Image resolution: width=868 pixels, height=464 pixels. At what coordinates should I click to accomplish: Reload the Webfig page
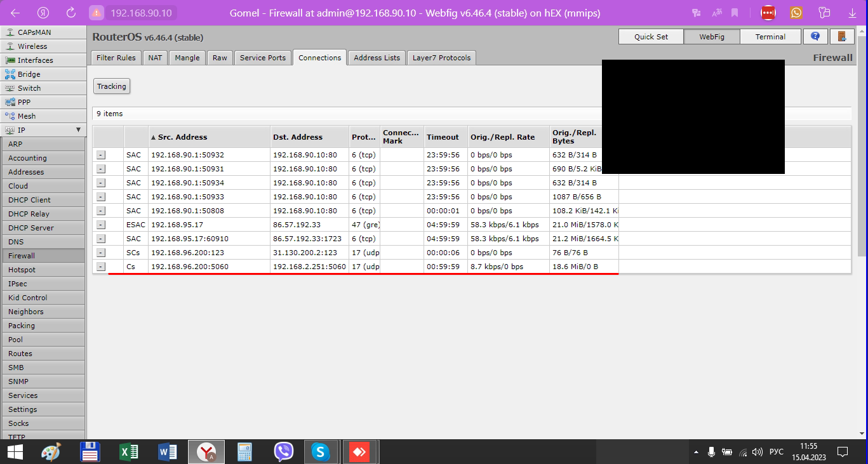tap(71, 13)
